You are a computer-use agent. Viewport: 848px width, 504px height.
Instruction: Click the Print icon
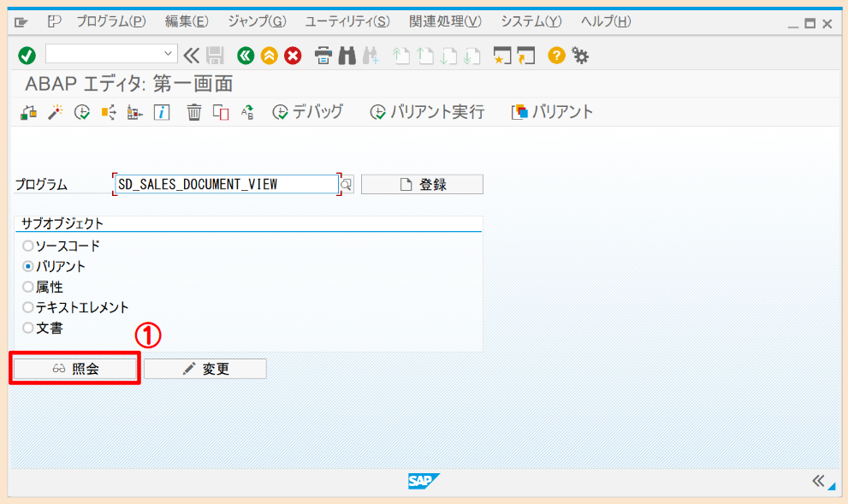click(x=323, y=55)
